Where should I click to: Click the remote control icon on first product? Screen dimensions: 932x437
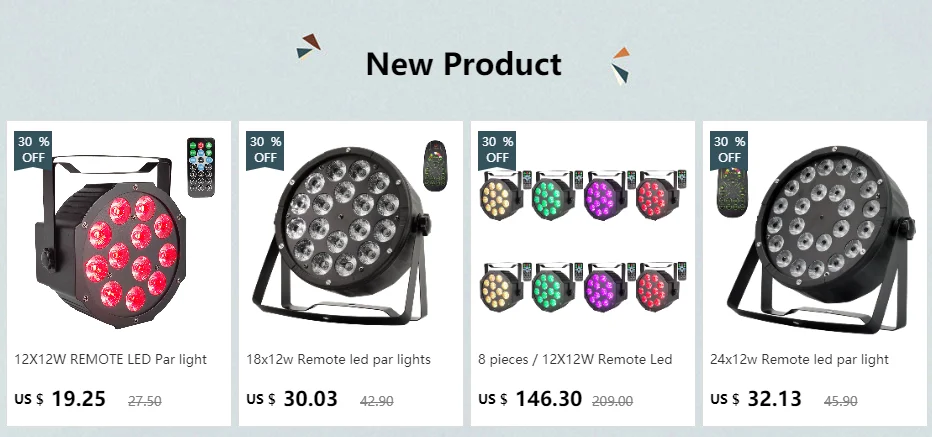point(201,167)
